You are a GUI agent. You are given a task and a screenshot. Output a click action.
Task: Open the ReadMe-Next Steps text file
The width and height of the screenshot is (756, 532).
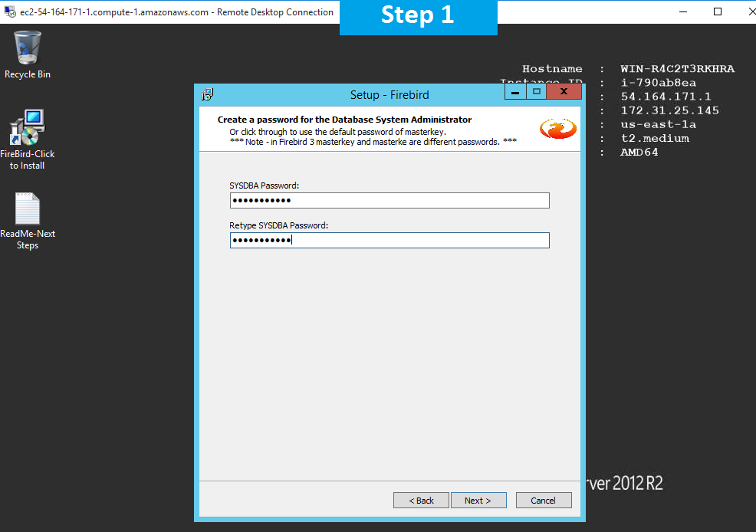click(x=28, y=209)
